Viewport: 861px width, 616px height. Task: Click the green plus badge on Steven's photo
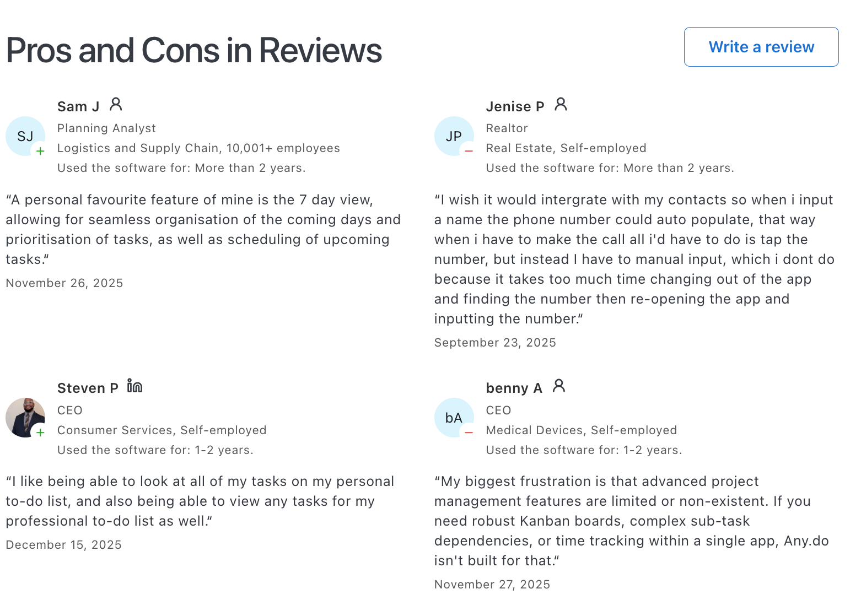40,433
